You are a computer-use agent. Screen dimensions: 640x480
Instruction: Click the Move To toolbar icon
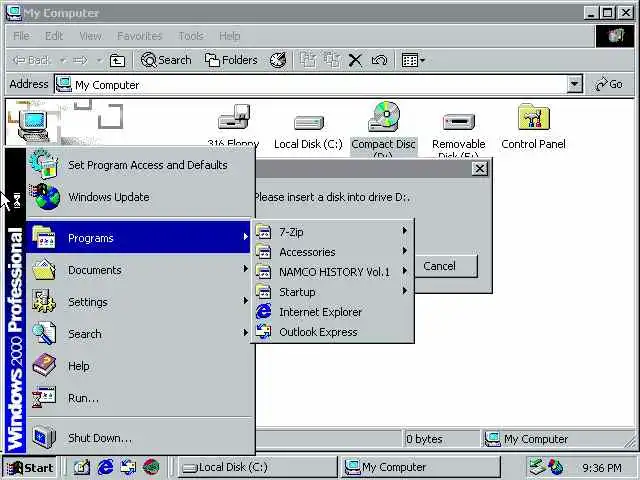point(308,60)
